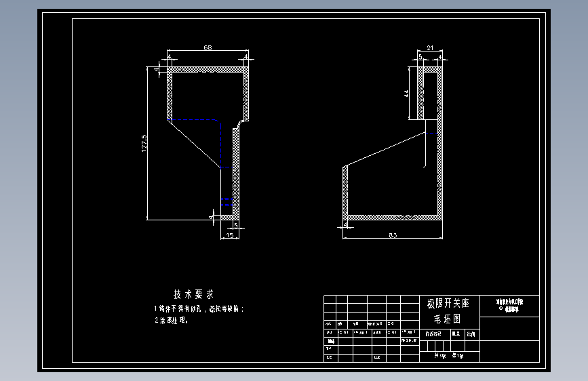Click the 技术要求 heading
The height and width of the screenshot is (381, 588).
coord(193,294)
